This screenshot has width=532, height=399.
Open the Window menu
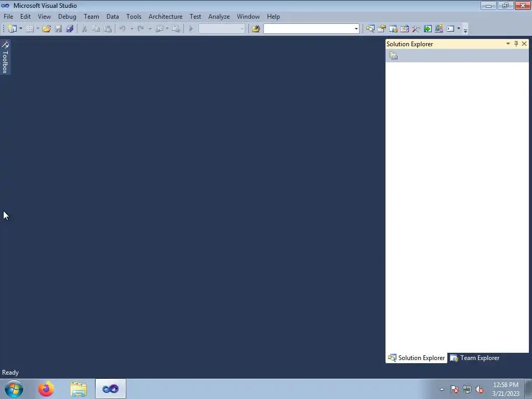248,16
